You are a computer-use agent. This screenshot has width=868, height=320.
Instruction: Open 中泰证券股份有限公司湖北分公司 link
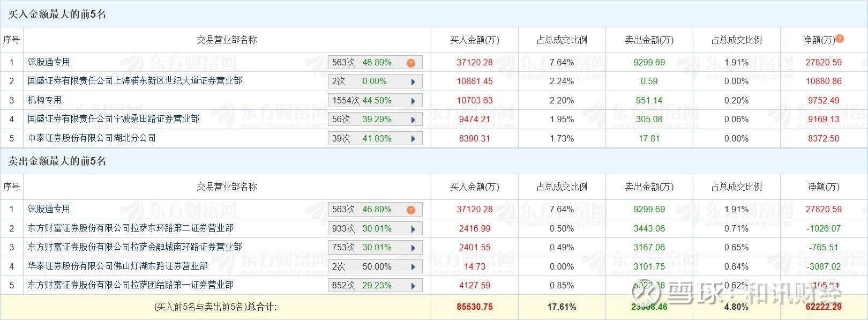pyautogui.click(x=92, y=138)
